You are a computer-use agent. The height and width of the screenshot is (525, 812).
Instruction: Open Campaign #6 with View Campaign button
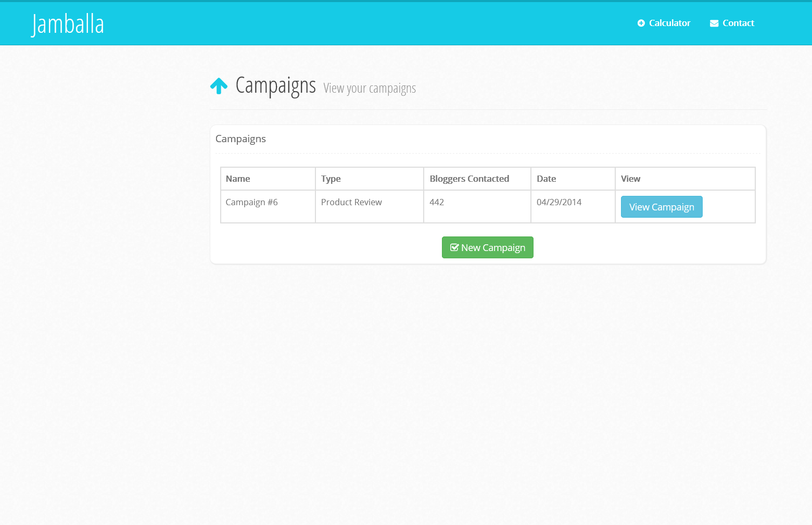point(662,207)
